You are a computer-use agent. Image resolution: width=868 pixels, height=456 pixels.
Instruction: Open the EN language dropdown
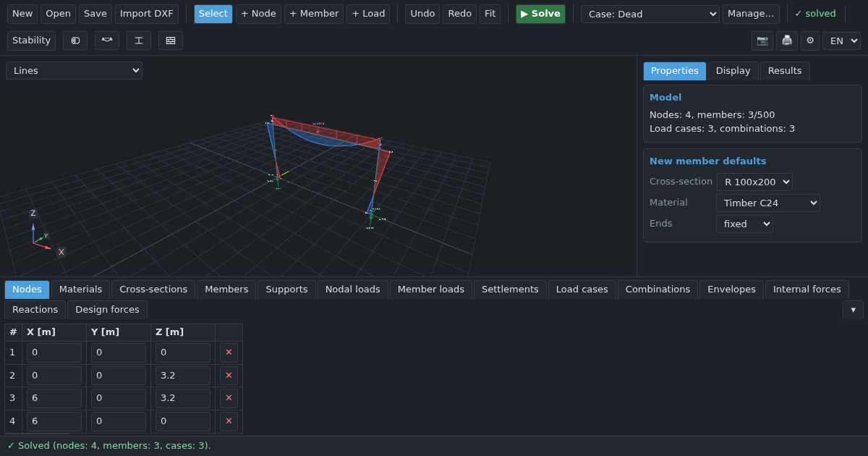click(x=841, y=41)
